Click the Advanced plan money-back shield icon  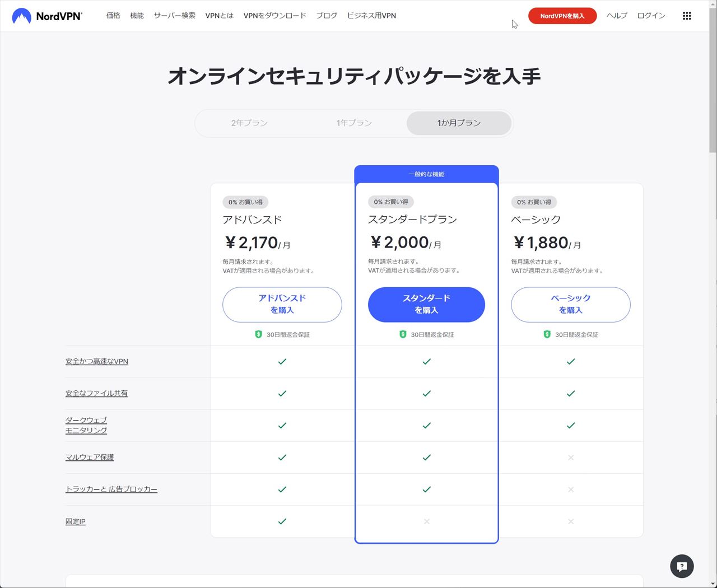[258, 334]
